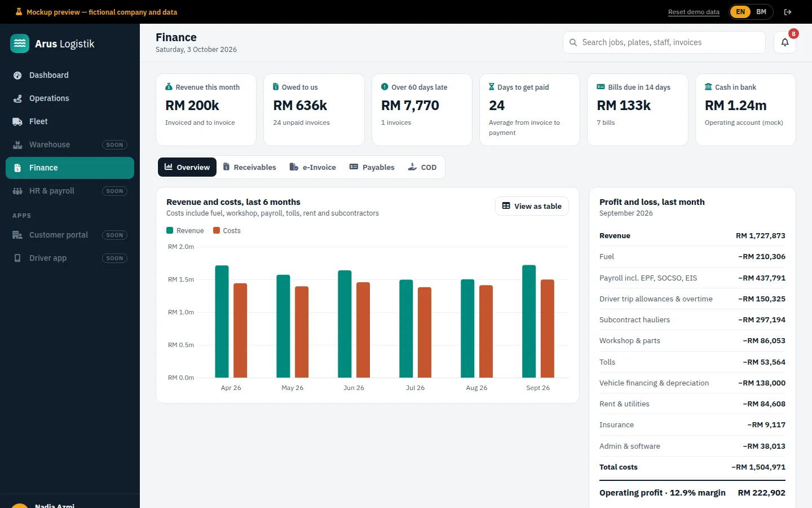Click the View as table button
The width and height of the screenshot is (812, 508).
(x=532, y=206)
